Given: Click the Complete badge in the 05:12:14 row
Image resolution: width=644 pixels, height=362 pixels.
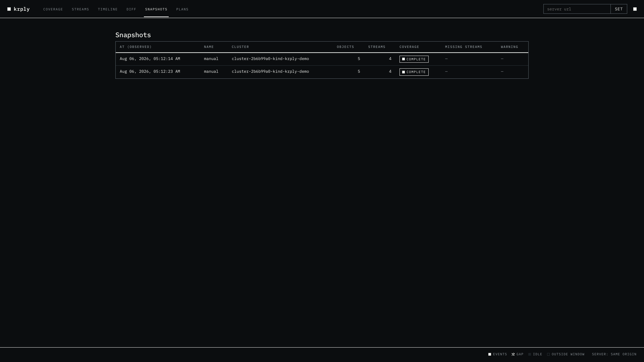Looking at the screenshot, I should tap(414, 59).
